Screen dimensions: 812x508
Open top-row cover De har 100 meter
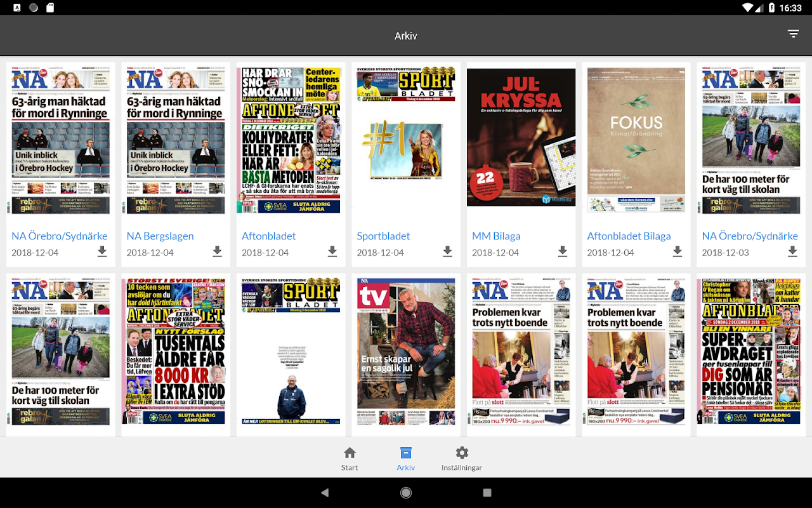[751, 140]
